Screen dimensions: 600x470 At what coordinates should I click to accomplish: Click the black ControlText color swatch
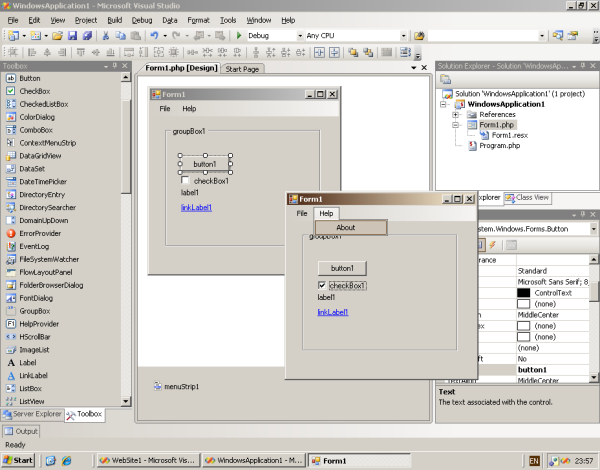tap(523, 293)
